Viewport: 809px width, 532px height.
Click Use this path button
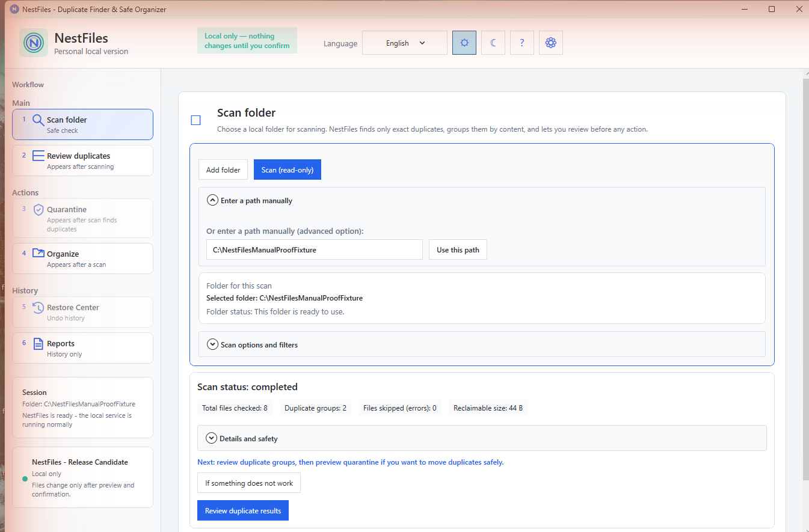point(458,249)
